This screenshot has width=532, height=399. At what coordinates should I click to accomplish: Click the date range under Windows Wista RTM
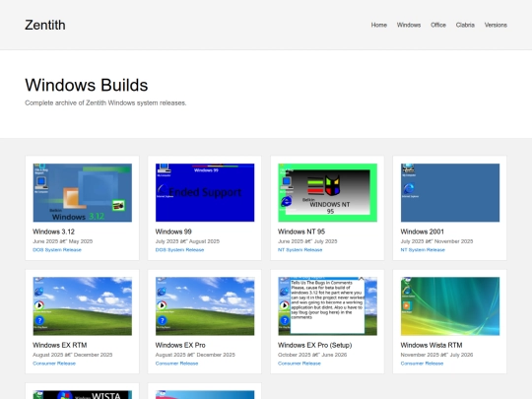436,355
